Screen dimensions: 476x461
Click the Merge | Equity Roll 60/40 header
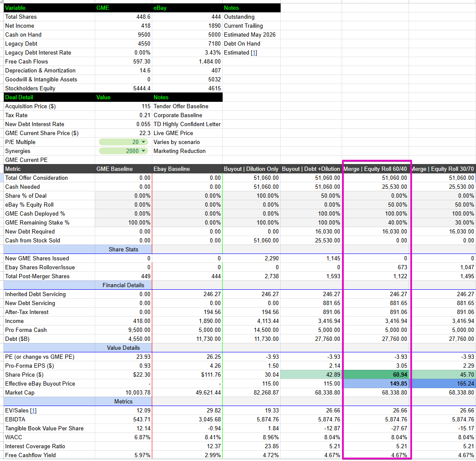tap(375, 169)
